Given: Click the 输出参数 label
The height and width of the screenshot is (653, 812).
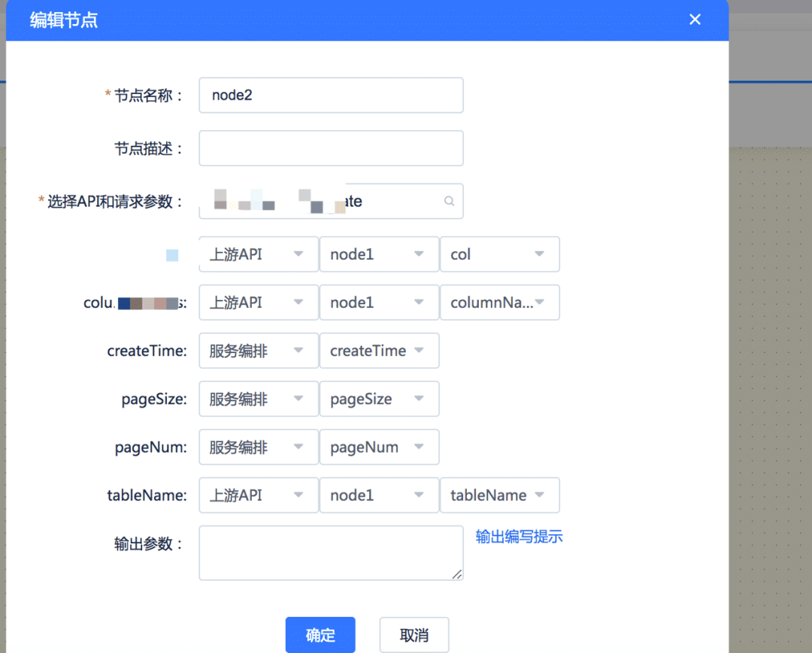Looking at the screenshot, I should tap(147, 544).
